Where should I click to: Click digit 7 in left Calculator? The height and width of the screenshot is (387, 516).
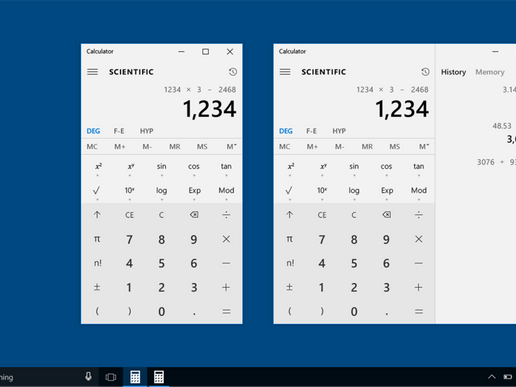coord(129,239)
